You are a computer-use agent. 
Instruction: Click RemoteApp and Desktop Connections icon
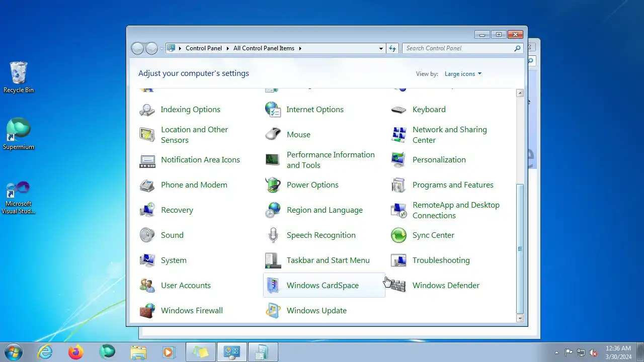[x=399, y=210]
